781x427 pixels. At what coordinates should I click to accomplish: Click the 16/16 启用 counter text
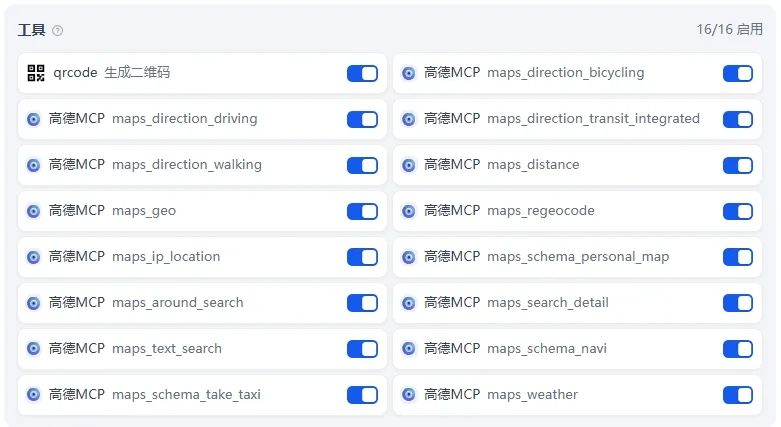[729, 29]
